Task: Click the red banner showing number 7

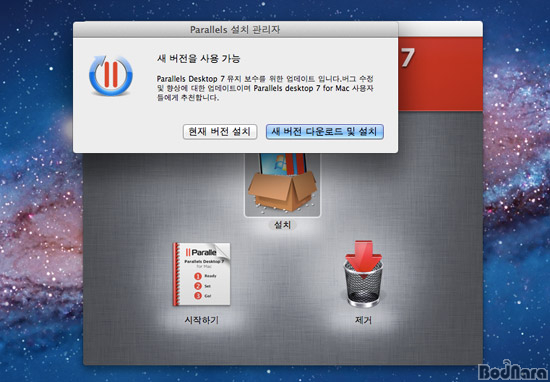Action: click(440, 74)
